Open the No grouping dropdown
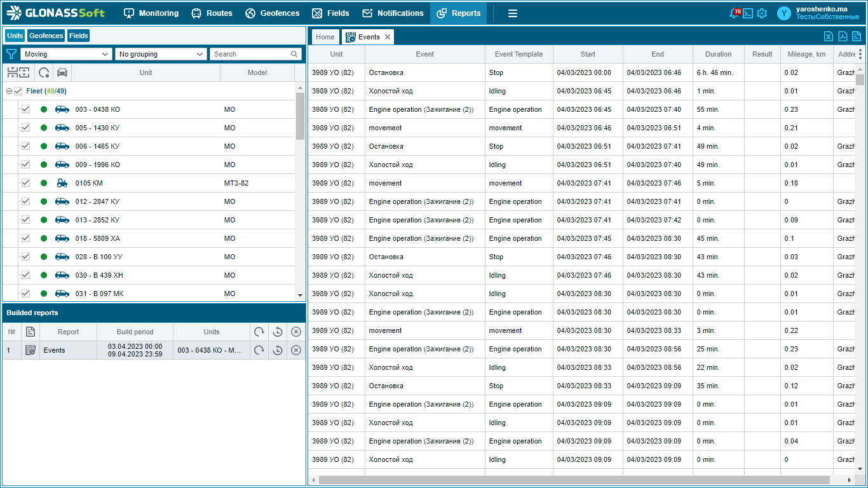 coord(161,54)
